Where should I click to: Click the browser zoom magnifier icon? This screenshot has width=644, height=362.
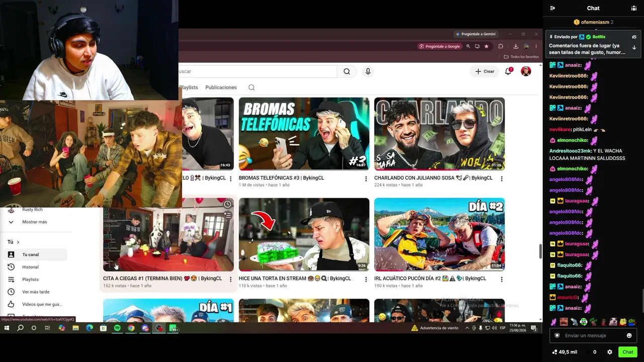(468, 46)
